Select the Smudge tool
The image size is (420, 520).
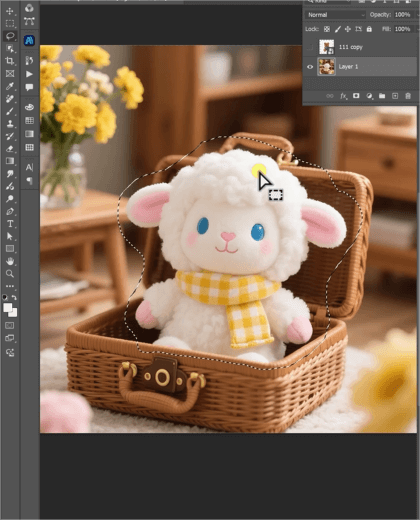pos(10,174)
